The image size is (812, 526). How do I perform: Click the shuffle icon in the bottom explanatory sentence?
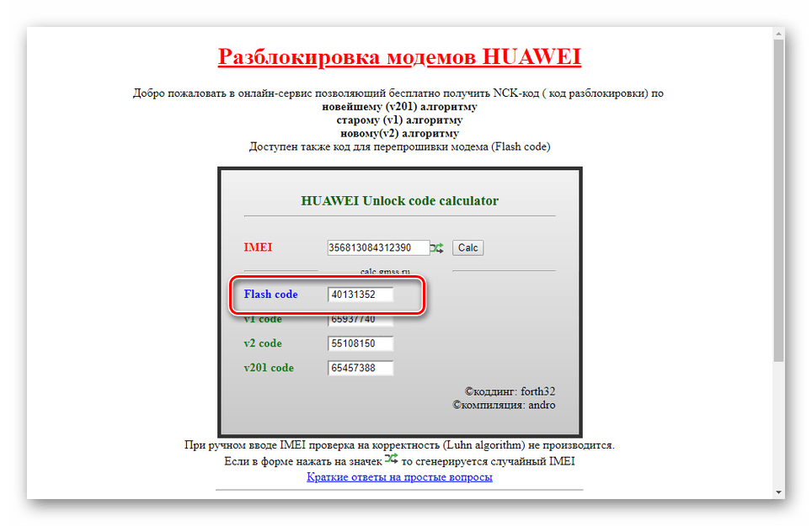pos(392,458)
